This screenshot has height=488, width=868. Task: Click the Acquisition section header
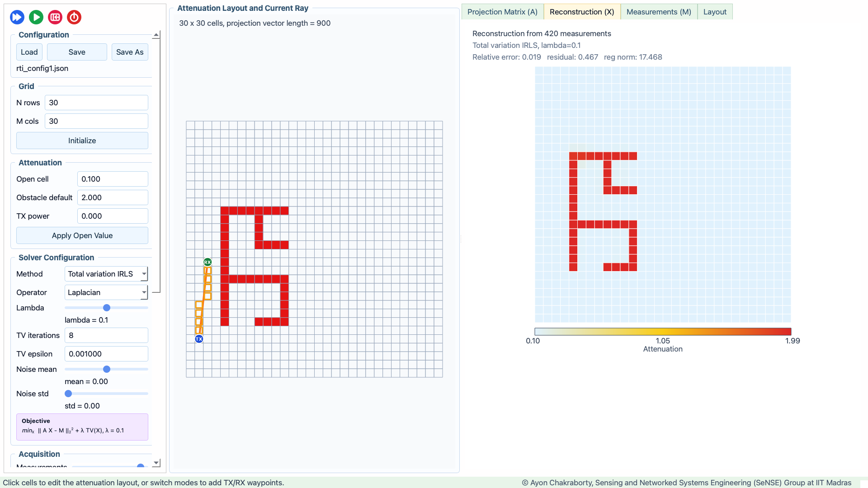(x=39, y=454)
